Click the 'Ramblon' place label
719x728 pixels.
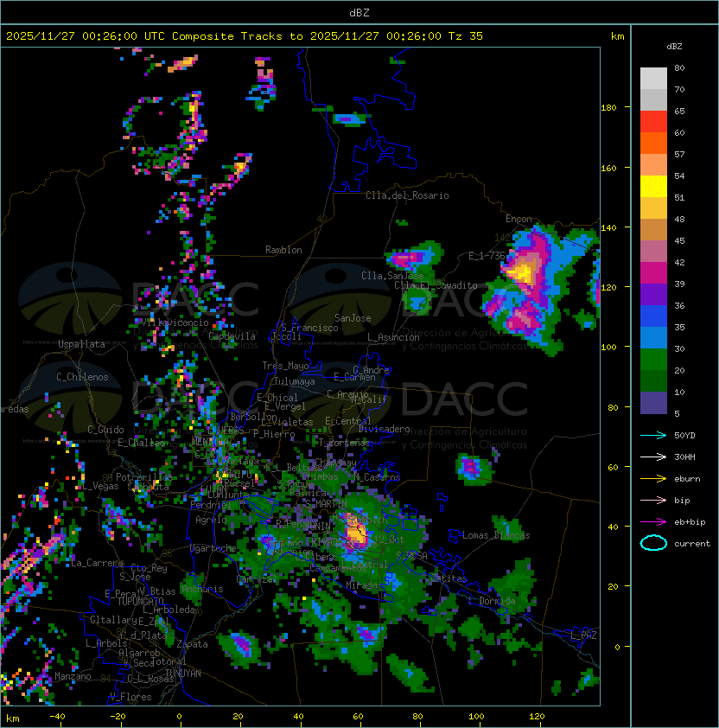[283, 250]
